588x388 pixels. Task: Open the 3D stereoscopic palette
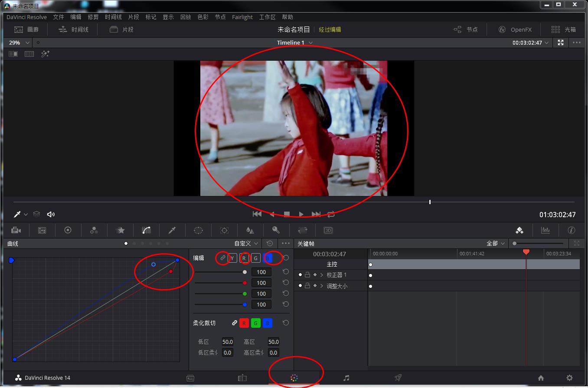click(x=328, y=230)
